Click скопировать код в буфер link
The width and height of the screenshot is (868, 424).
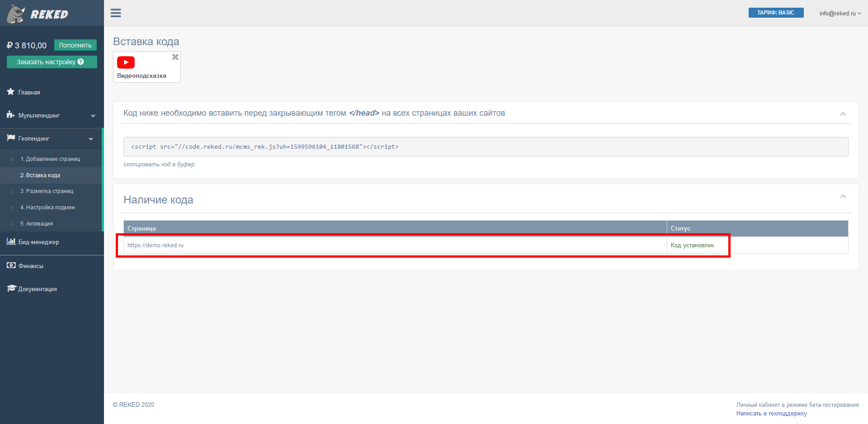click(x=159, y=164)
